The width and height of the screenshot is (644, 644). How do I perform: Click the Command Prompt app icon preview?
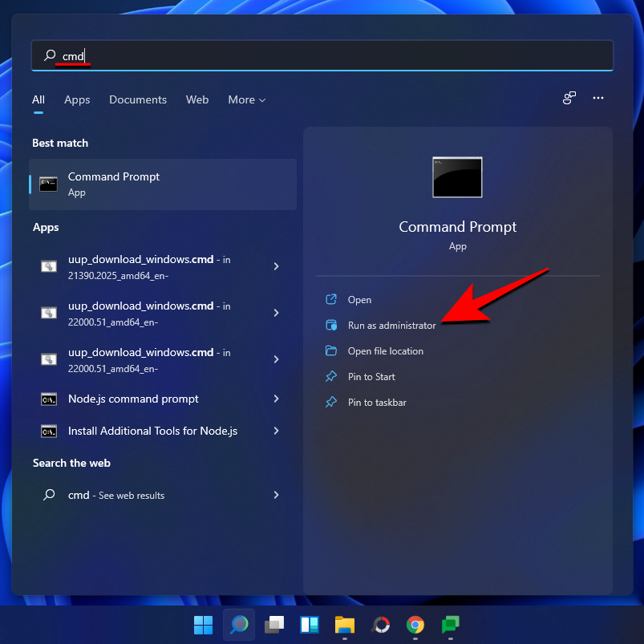(457, 177)
